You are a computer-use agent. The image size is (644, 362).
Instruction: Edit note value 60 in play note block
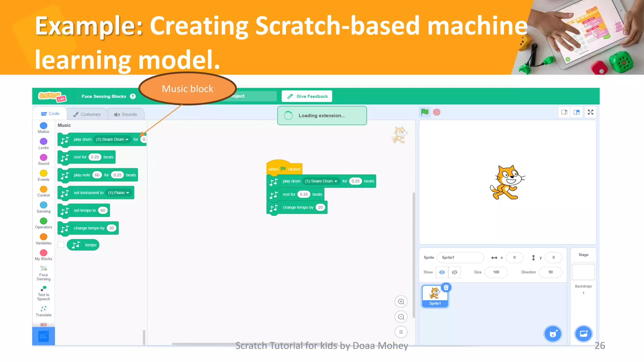97,175
